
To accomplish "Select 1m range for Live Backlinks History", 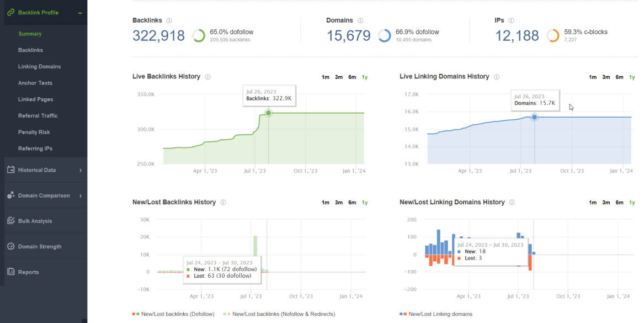I will [326, 77].
